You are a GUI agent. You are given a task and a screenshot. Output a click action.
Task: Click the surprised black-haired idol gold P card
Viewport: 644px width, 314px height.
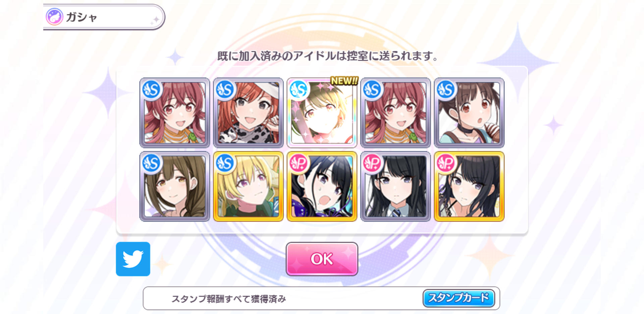click(x=322, y=187)
